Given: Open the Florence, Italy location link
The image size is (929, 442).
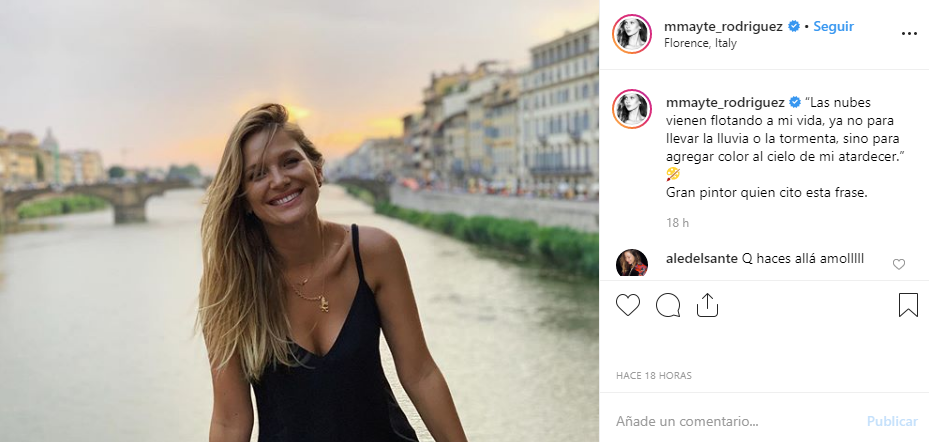Looking at the screenshot, I should 704,43.
